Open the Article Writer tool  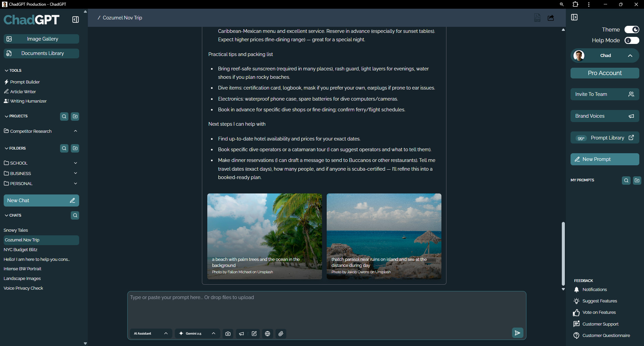(x=22, y=91)
